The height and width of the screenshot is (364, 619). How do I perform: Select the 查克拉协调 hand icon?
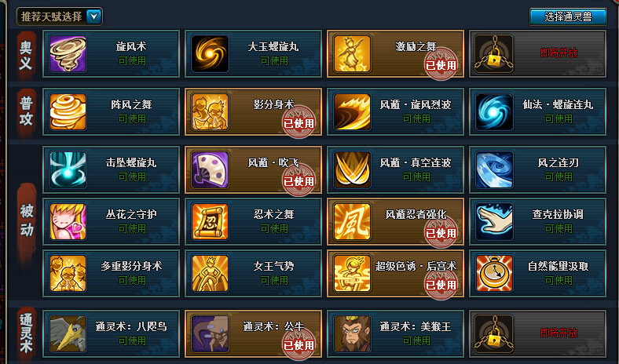[494, 222]
